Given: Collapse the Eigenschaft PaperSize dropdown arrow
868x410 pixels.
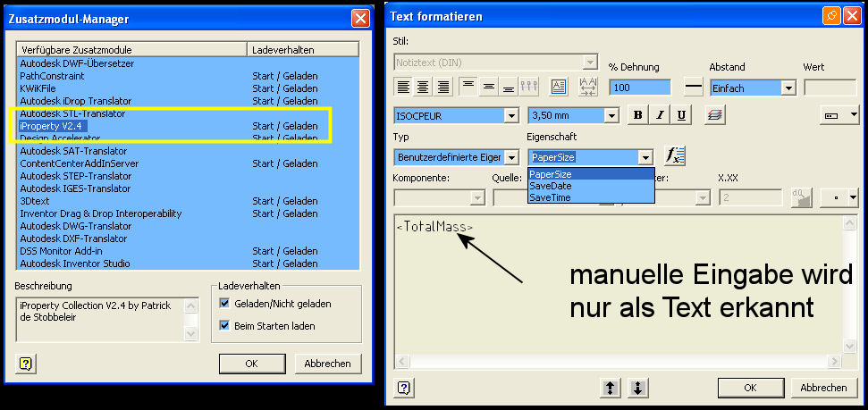Looking at the screenshot, I should [645, 157].
